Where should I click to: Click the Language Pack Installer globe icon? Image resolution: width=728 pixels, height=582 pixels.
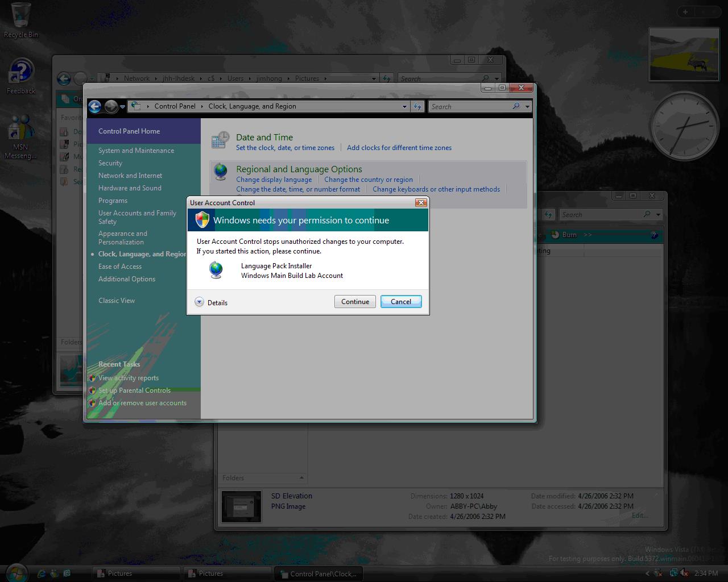click(216, 270)
